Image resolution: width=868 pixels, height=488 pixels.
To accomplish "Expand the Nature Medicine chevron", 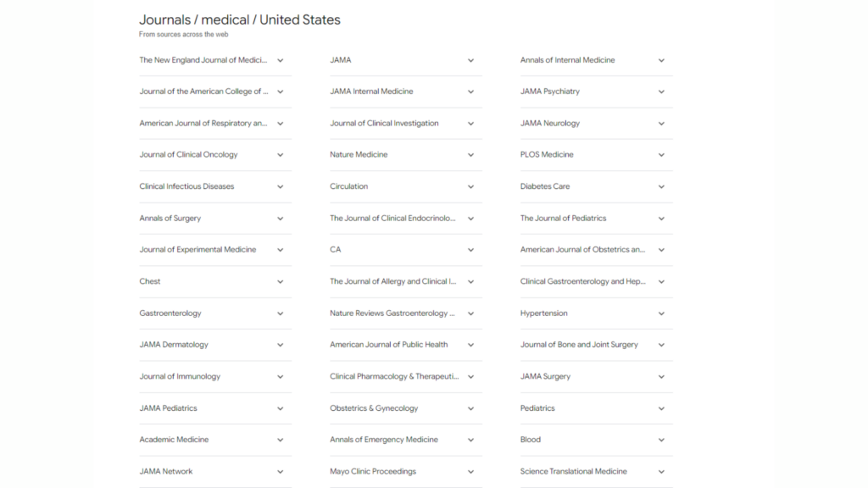I will tap(471, 154).
